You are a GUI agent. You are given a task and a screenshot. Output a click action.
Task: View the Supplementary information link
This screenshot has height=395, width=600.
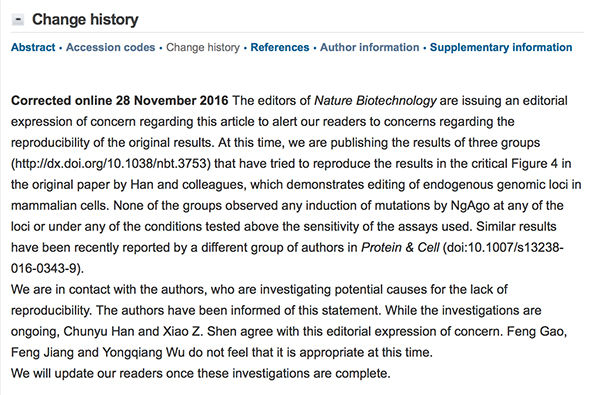tap(501, 47)
